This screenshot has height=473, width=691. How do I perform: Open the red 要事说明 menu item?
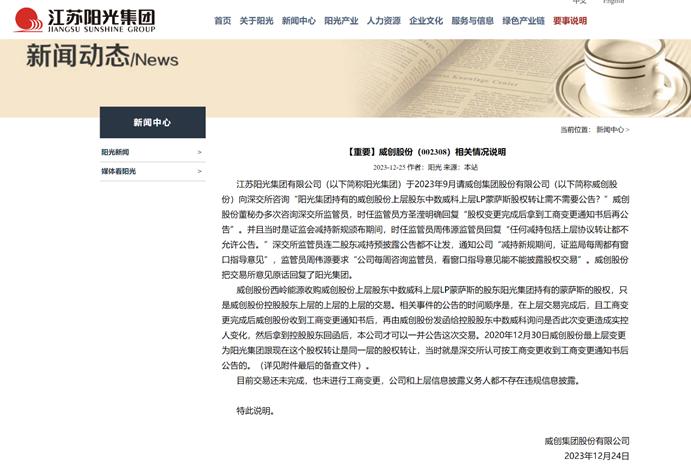(570, 21)
